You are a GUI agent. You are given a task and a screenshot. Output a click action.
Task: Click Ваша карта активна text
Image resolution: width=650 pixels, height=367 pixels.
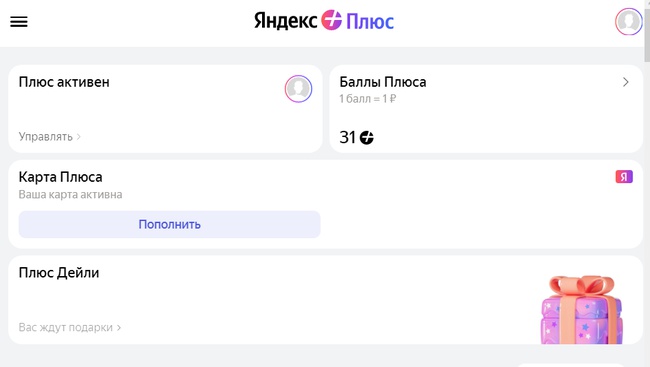pos(70,194)
